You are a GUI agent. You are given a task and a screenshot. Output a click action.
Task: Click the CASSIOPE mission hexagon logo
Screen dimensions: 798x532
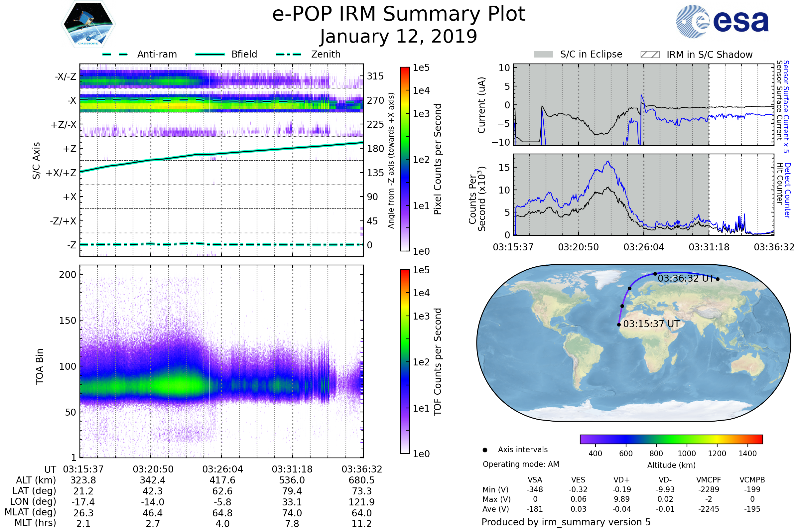tap(88, 24)
